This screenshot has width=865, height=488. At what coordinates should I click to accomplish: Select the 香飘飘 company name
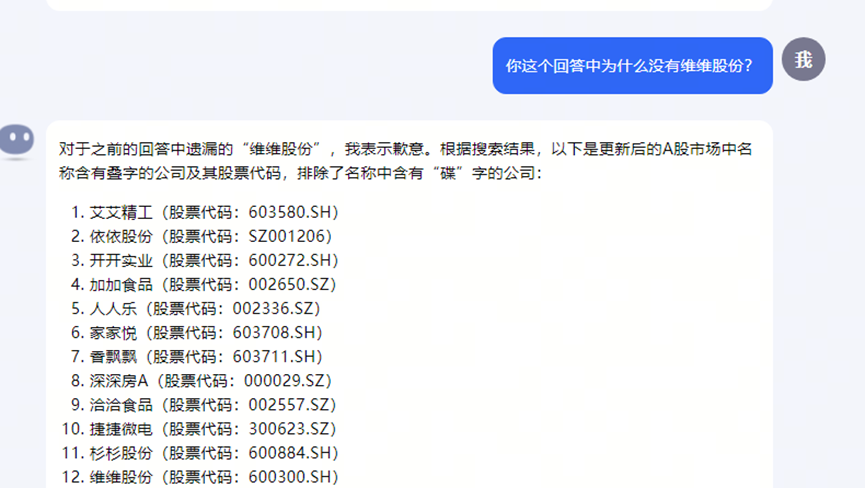point(113,356)
